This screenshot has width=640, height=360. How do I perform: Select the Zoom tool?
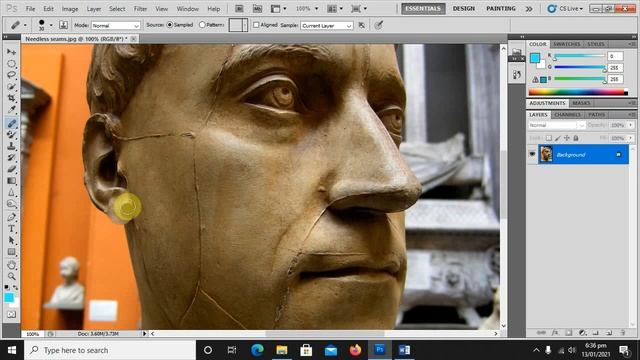tap(11, 276)
